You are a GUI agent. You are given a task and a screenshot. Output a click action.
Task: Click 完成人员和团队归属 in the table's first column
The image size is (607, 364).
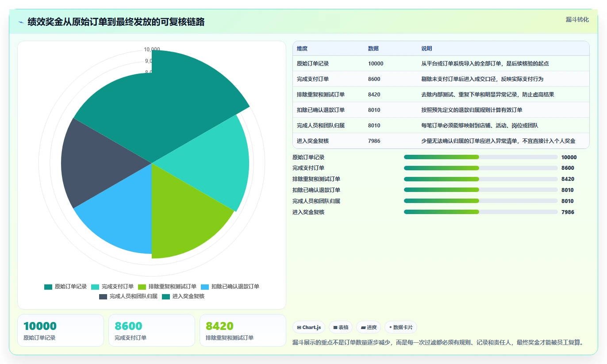point(321,126)
